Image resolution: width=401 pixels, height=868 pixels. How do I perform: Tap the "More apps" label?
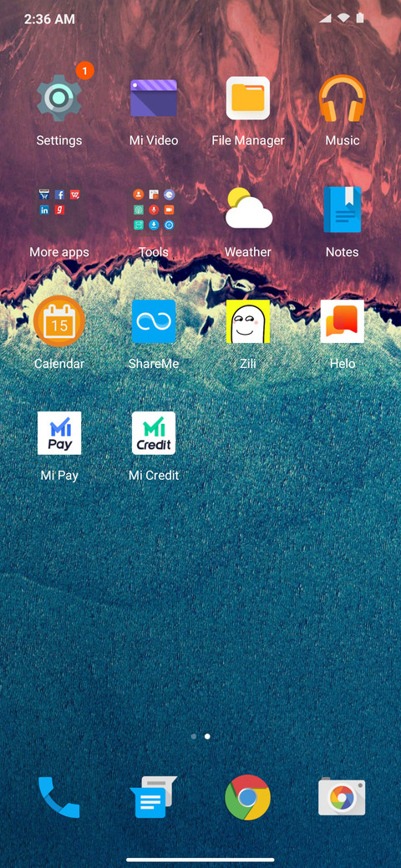[59, 252]
